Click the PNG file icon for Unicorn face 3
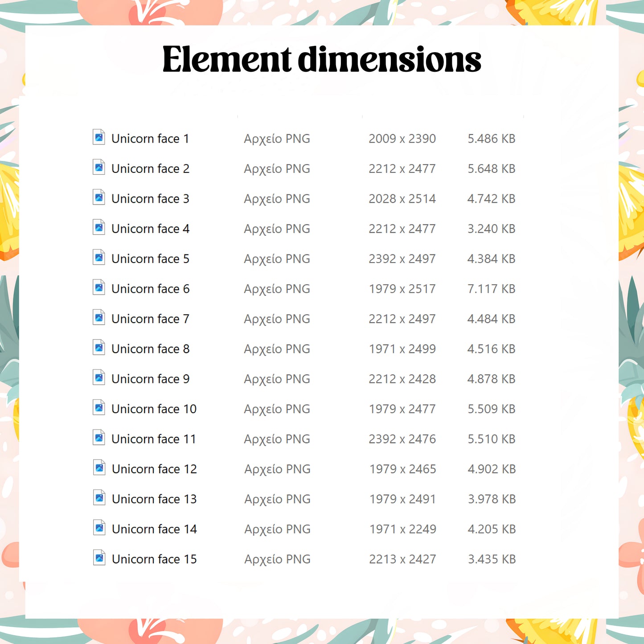This screenshot has width=644, height=644. 99,197
